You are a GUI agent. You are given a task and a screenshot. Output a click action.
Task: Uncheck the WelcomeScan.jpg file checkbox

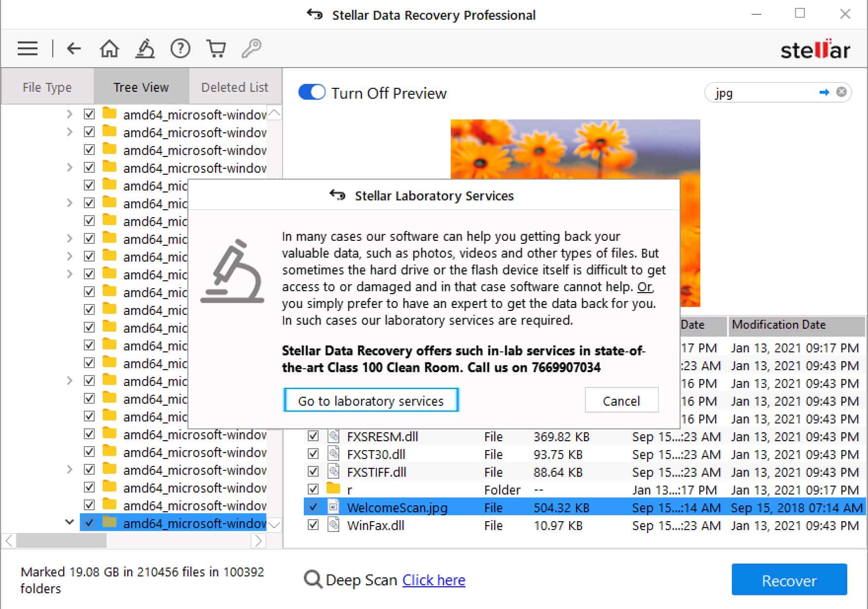(x=313, y=507)
